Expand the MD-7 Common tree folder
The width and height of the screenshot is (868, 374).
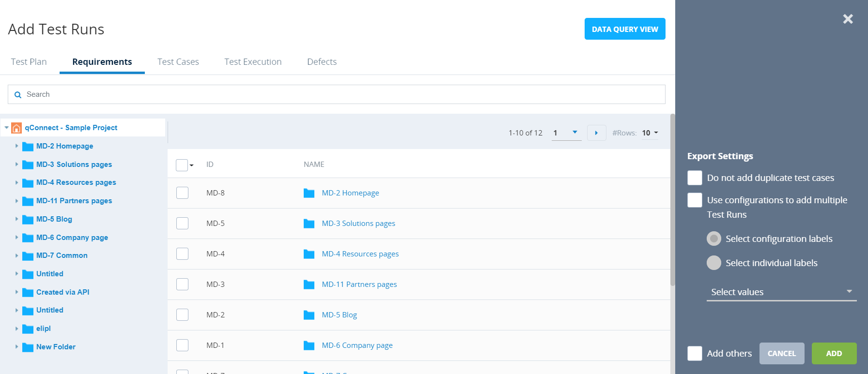coord(16,255)
